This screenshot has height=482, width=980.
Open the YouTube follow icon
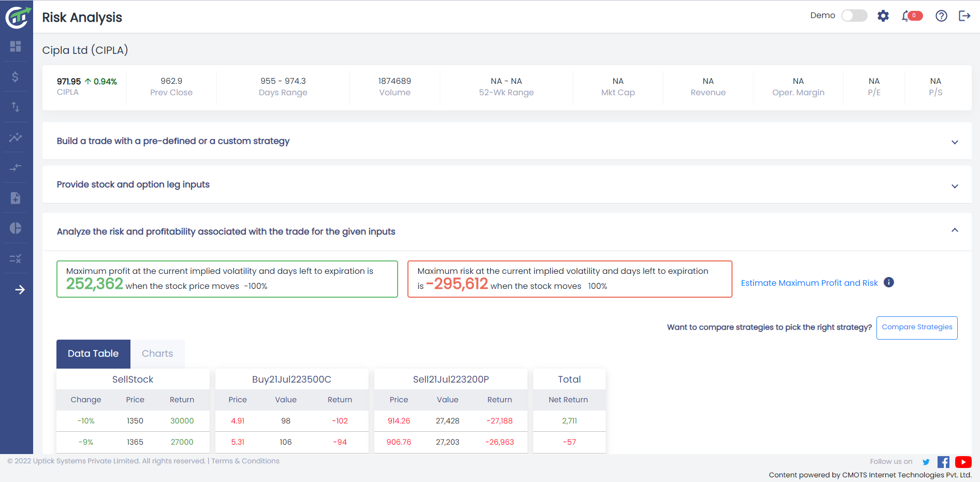(x=963, y=462)
